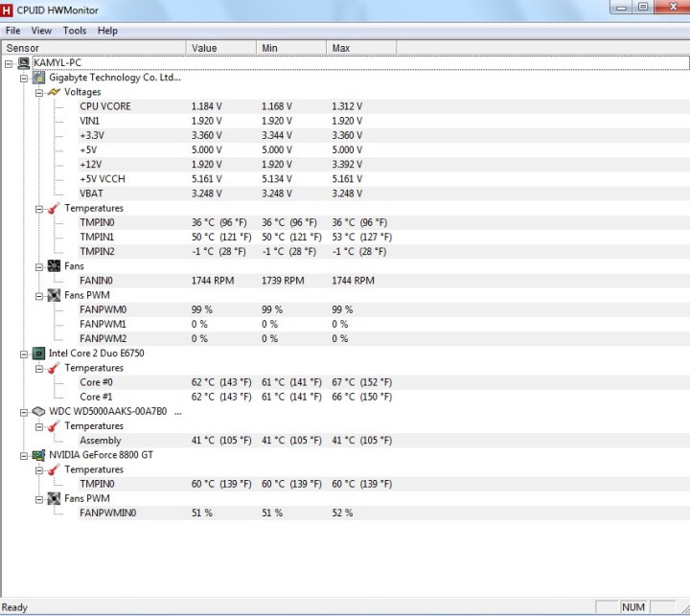
Task: Click the Gigabyte motherboard icon
Action: point(38,78)
